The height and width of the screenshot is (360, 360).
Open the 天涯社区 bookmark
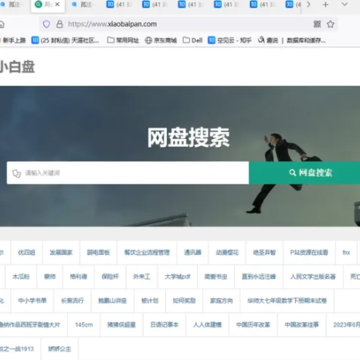65,40
